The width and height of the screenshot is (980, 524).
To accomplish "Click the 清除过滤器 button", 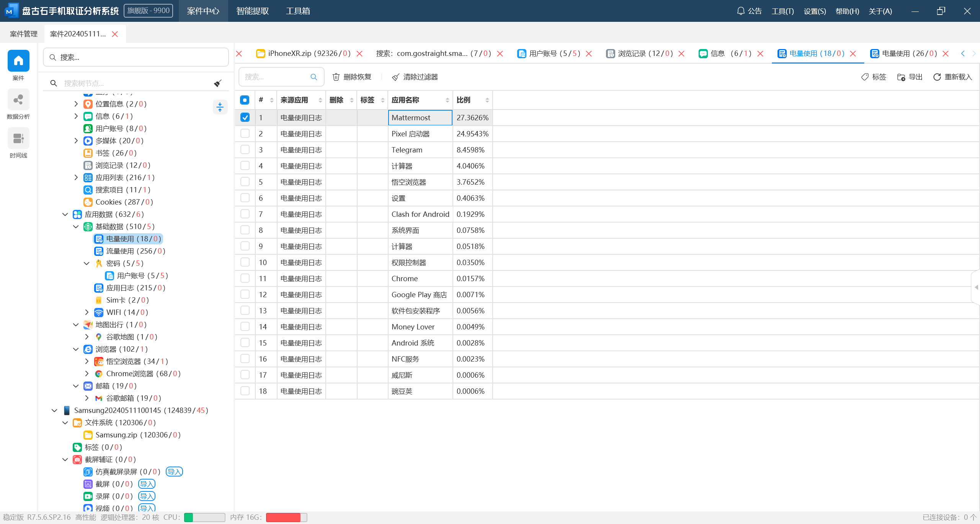I will coord(415,77).
